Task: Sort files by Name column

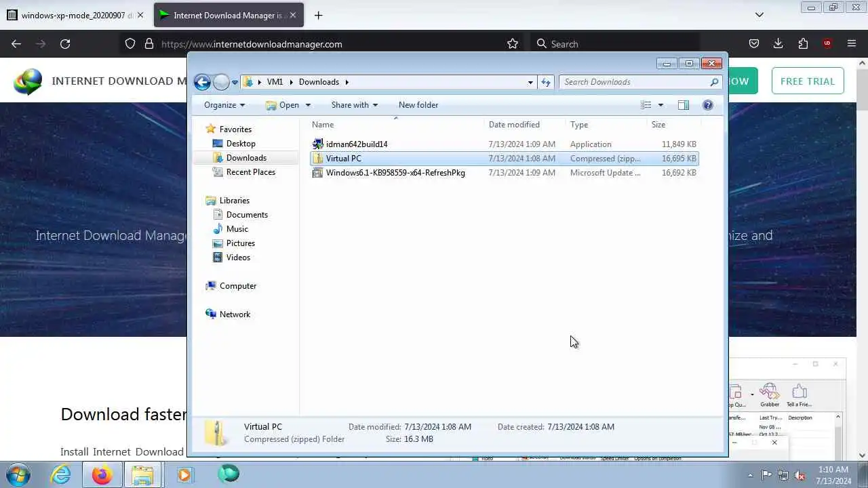Action: point(397,125)
